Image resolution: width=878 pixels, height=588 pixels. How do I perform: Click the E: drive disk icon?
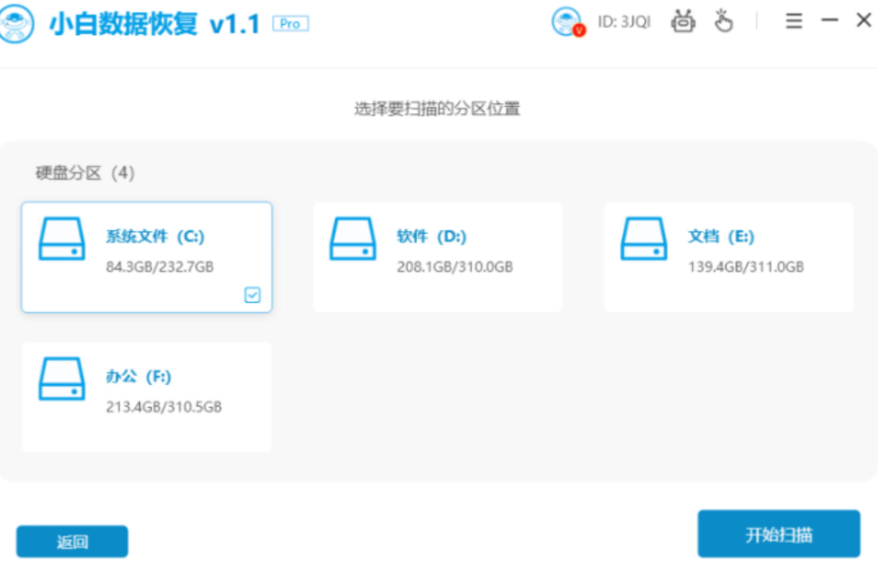(644, 240)
